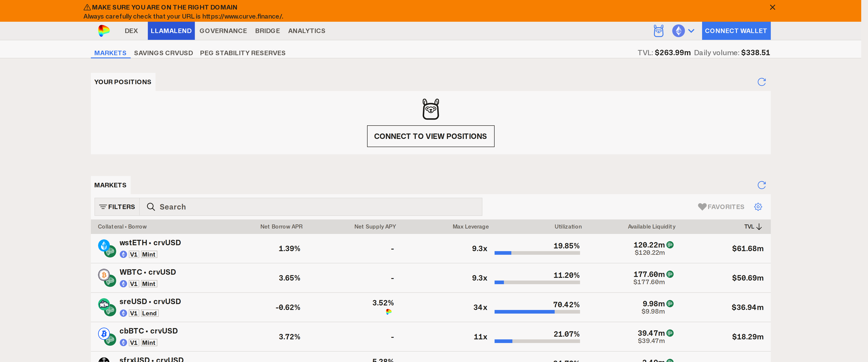Dismiss the orange domain warning banner
Image resolution: width=868 pixels, height=362 pixels.
[772, 7]
